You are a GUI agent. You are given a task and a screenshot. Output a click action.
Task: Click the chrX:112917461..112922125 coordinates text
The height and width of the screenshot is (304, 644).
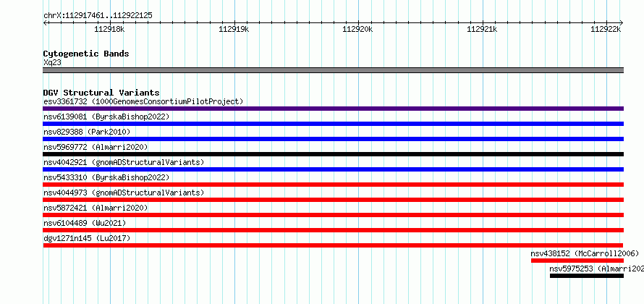pos(98,16)
